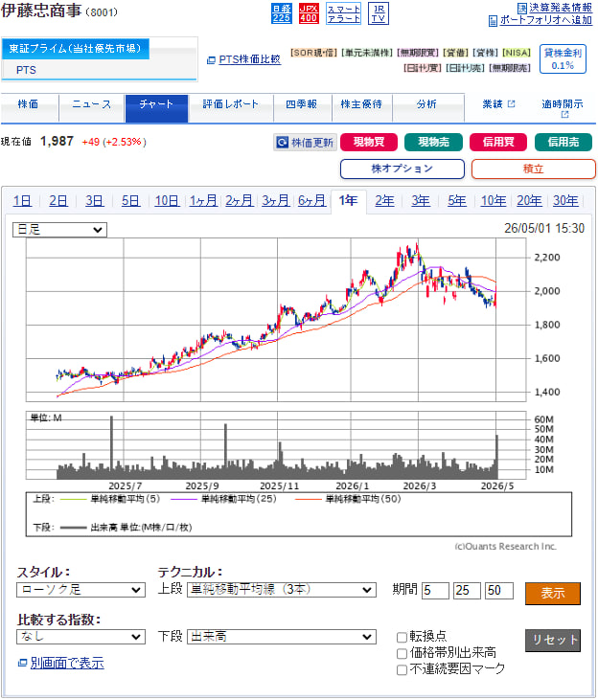Open 業績 external link
The width and height of the screenshot is (598, 700).
pyautogui.click(x=498, y=104)
